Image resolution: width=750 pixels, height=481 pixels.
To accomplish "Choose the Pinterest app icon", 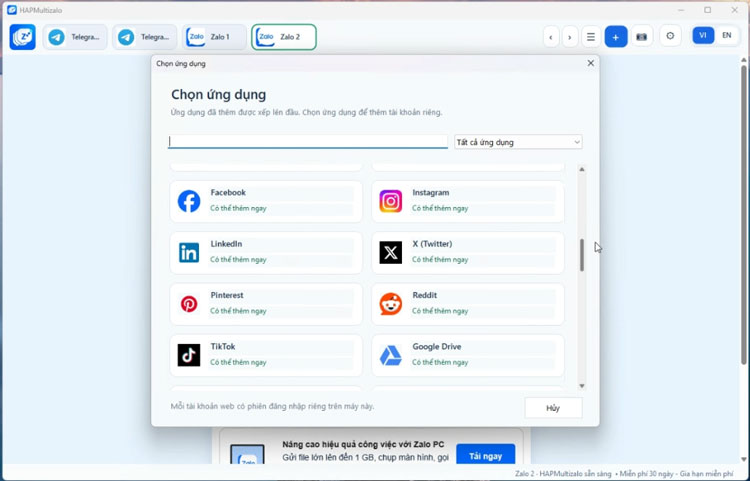I will point(189,304).
